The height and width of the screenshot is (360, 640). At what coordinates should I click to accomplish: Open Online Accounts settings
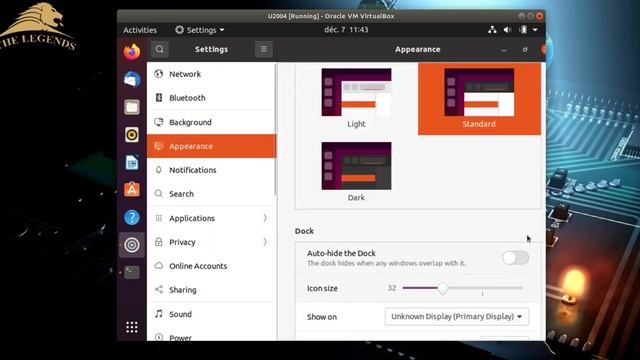211,266
